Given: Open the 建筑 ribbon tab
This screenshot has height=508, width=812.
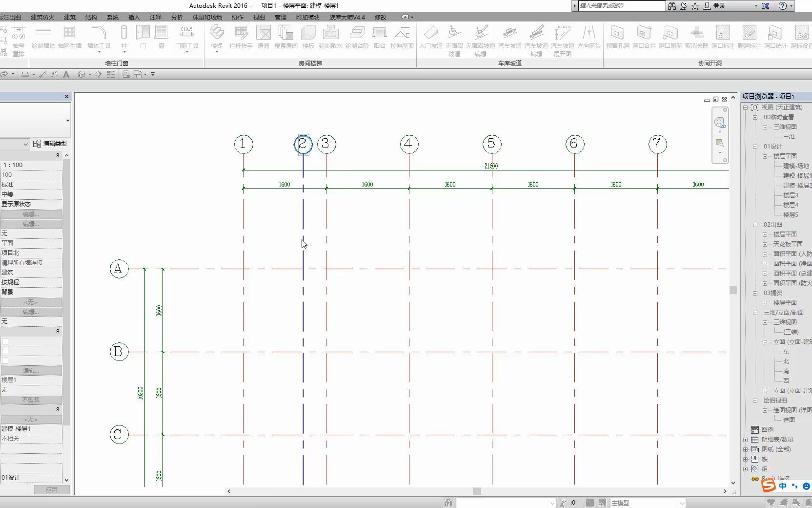Looking at the screenshot, I should pos(70,17).
